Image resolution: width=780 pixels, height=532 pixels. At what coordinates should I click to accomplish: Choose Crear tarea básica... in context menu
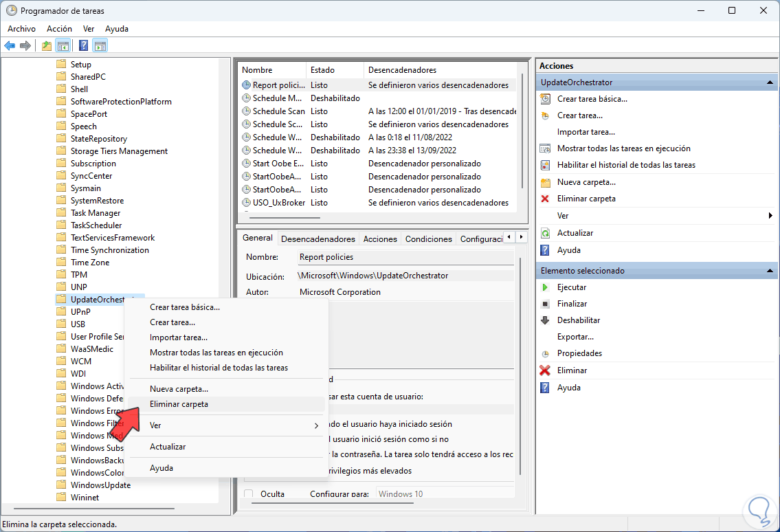coord(227,307)
